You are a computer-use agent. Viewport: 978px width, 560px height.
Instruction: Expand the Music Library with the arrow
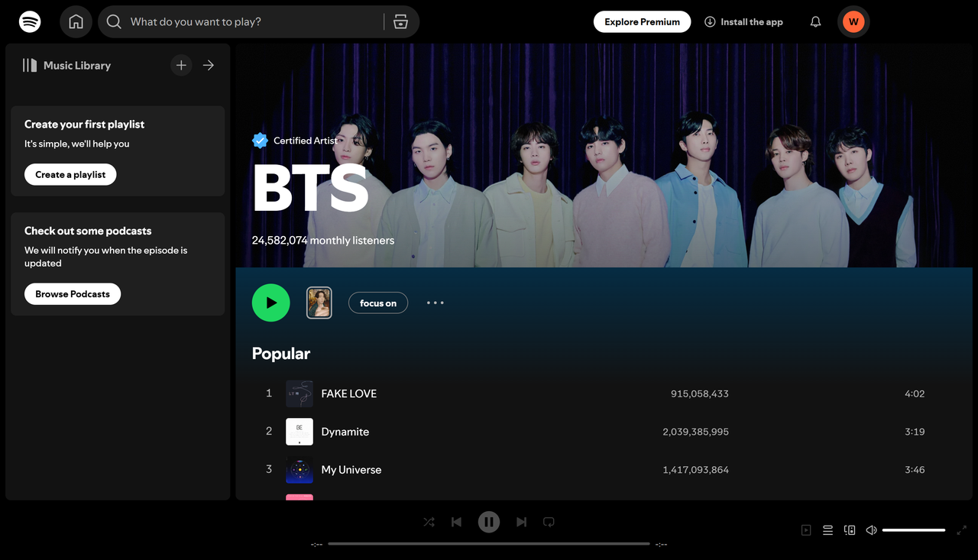209,66
